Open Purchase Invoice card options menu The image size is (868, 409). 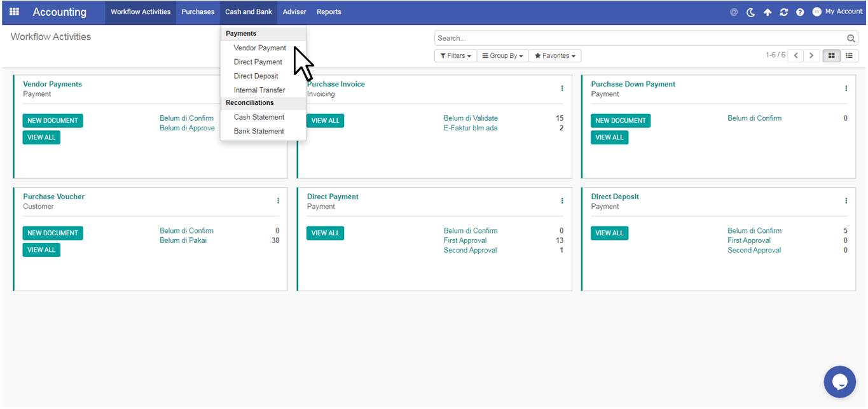point(562,88)
